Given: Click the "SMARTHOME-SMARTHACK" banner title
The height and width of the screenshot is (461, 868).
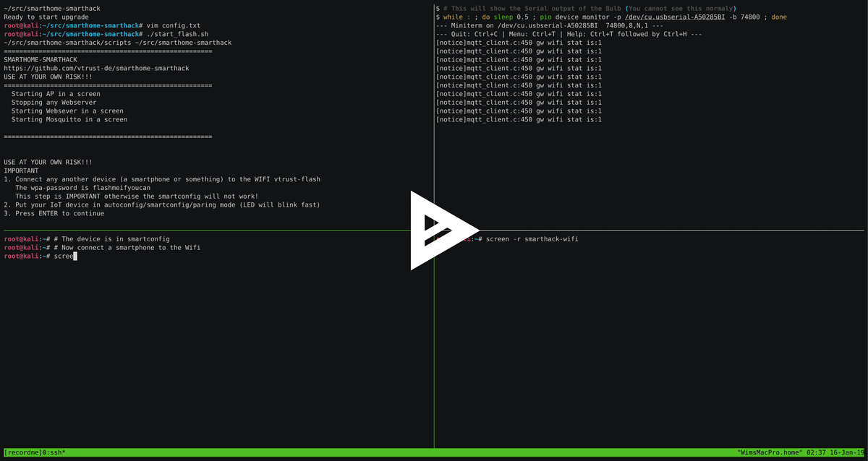Looking at the screenshot, I should coord(41,59).
